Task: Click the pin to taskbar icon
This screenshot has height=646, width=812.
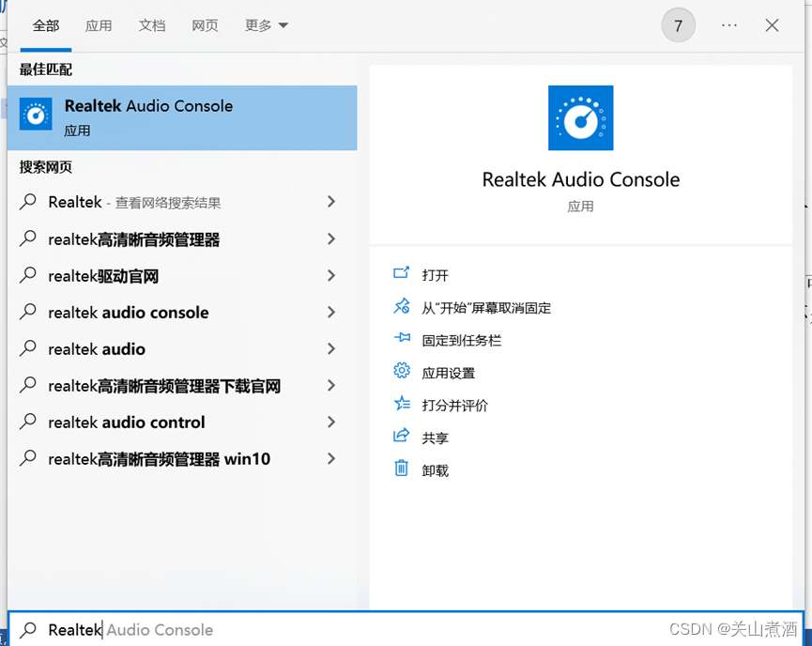Action: (402, 338)
